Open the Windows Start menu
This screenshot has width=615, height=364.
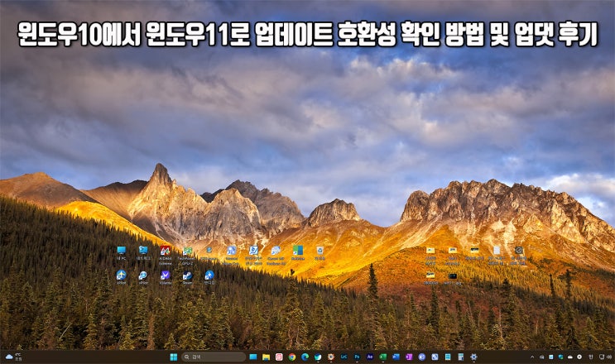(173, 357)
